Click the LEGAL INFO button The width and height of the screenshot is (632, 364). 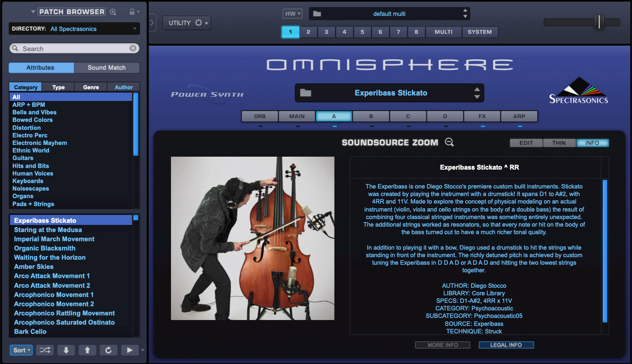coord(506,345)
